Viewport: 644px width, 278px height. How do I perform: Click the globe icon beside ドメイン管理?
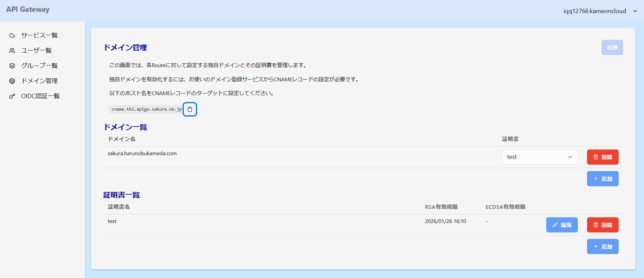pos(12,81)
